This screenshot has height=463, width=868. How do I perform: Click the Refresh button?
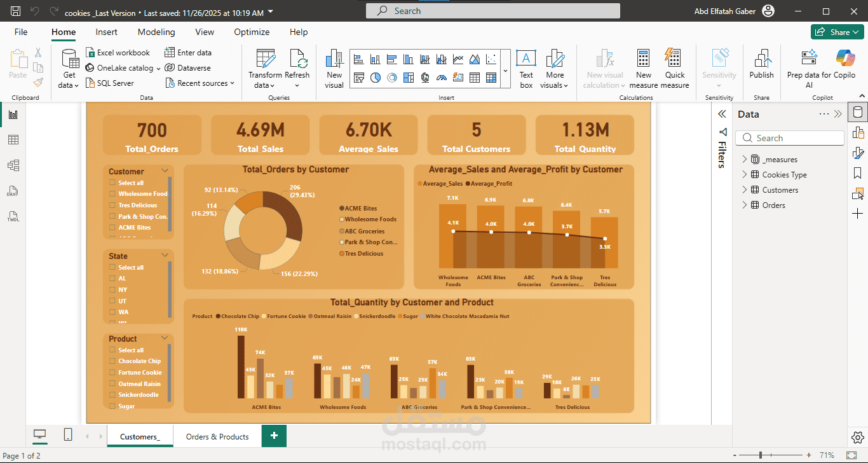tap(297, 69)
